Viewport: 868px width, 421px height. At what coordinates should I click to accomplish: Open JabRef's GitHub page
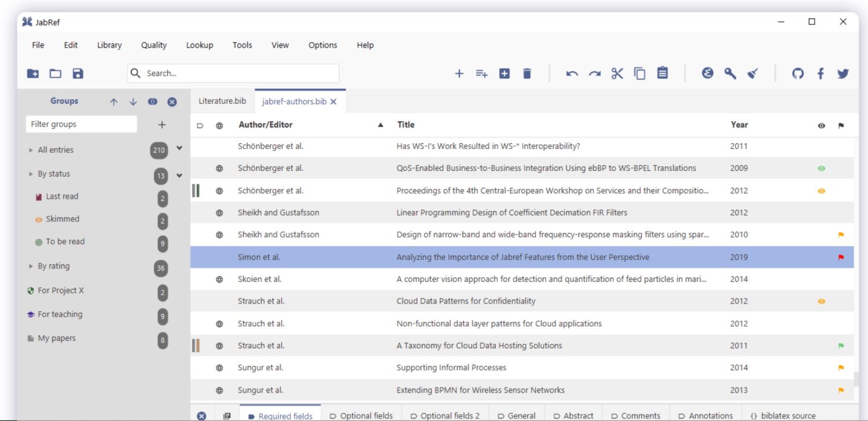coord(797,74)
